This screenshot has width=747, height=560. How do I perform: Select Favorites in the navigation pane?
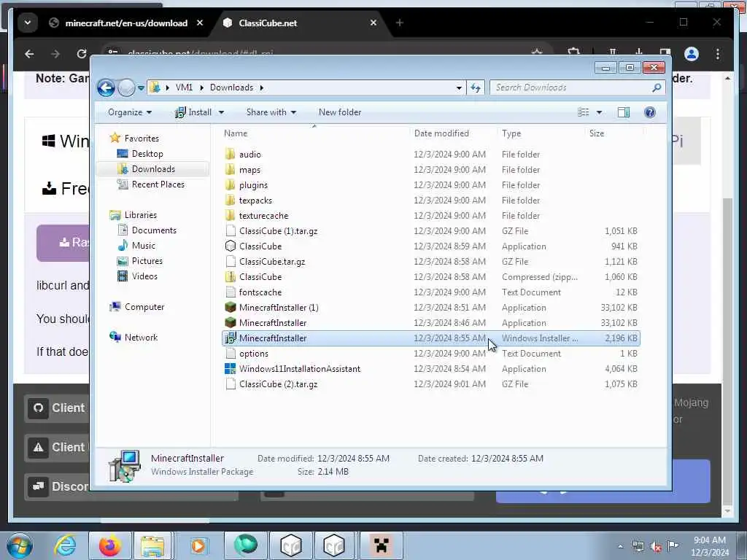click(x=142, y=138)
